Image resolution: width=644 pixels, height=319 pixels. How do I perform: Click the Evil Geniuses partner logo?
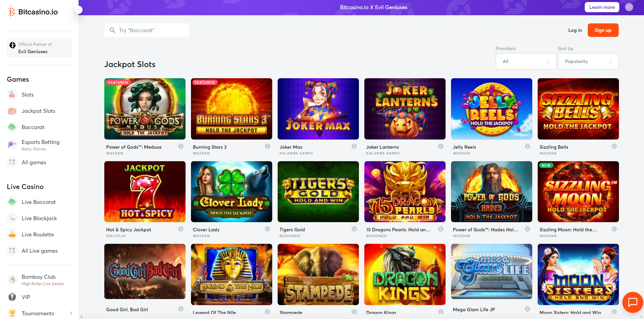[x=13, y=45]
